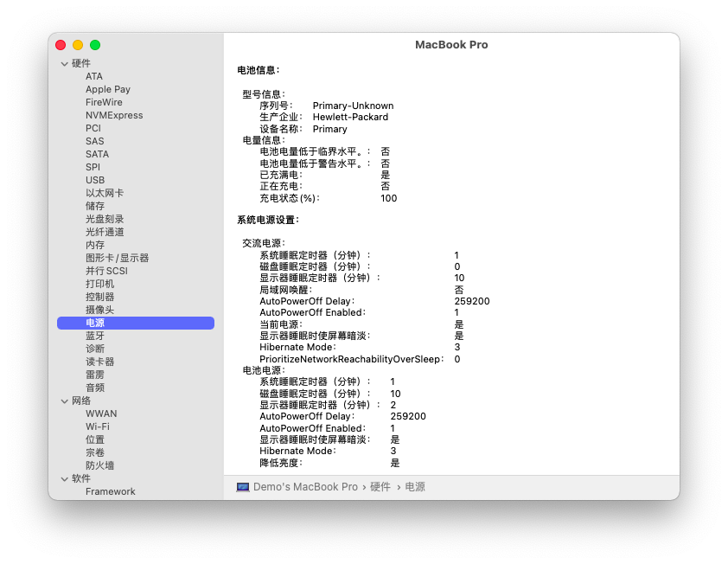
Task: Collapse the 软件 section chevron
Action: (x=65, y=479)
